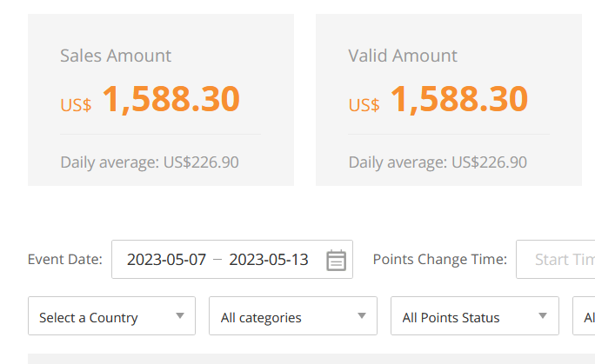This screenshot has height=364, width=595.
Task: Click the end date 2023-05-13
Action: pyautogui.click(x=269, y=260)
